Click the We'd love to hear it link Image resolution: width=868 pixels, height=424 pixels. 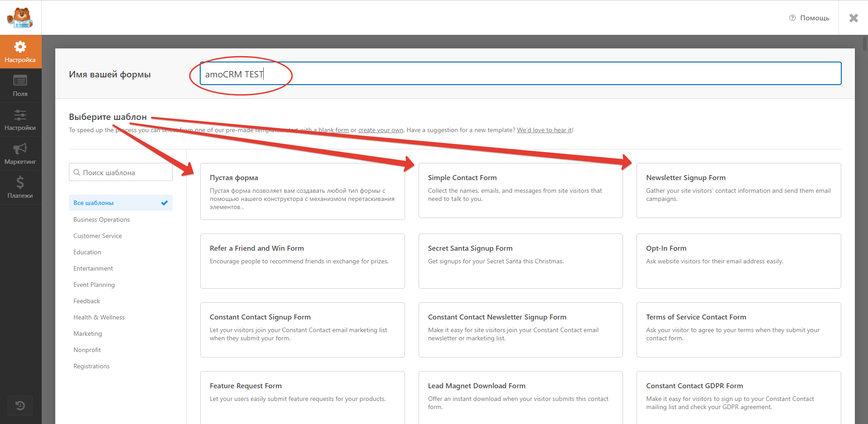(544, 130)
